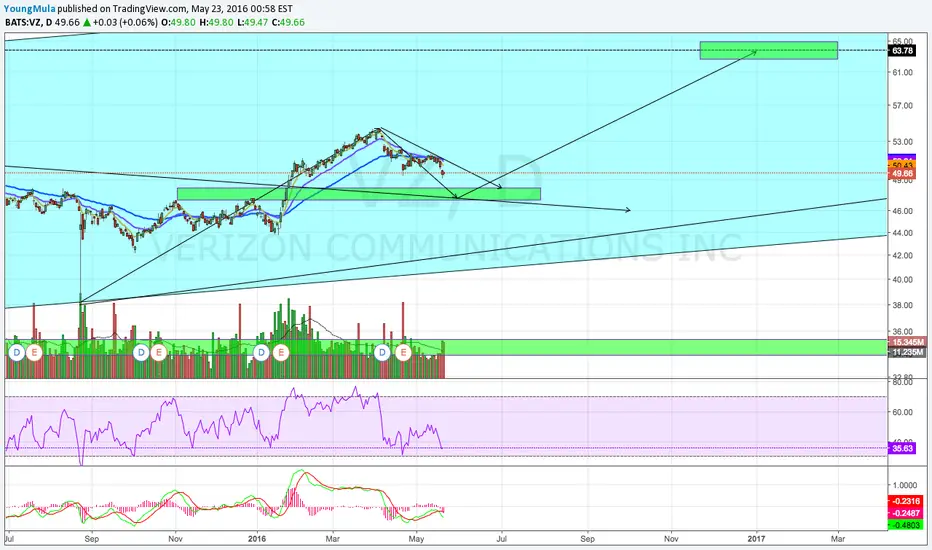
Task: Show the earnings E marker before May 2016
Action: [404, 353]
